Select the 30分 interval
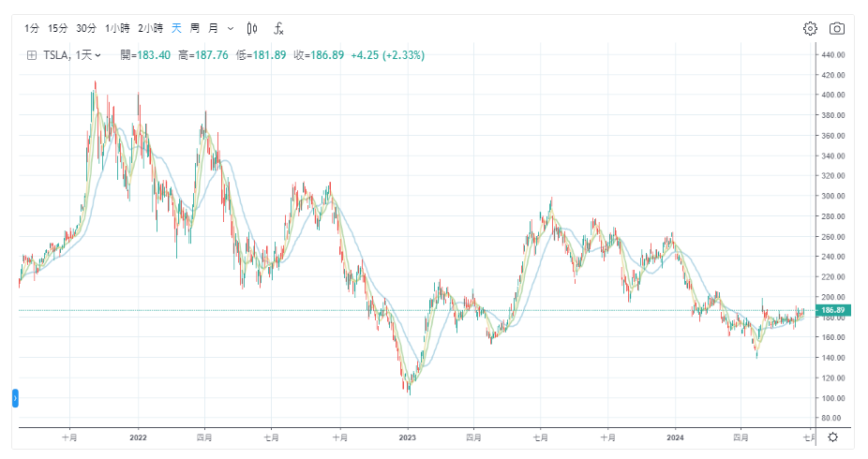 point(86,29)
